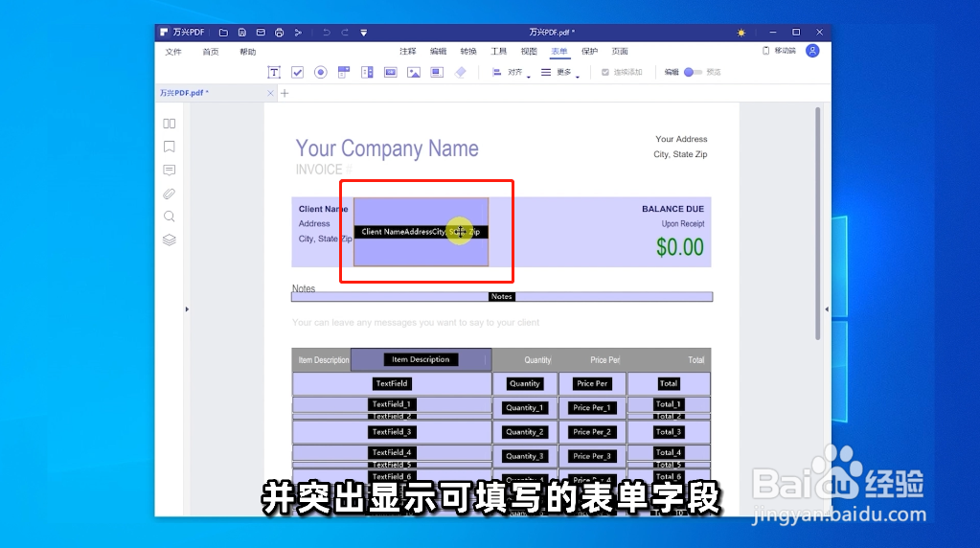Image resolution: width=980 pixels, height=548 pixels.
Task: Select the Notes form field
Action: click(x=502, y=297)
